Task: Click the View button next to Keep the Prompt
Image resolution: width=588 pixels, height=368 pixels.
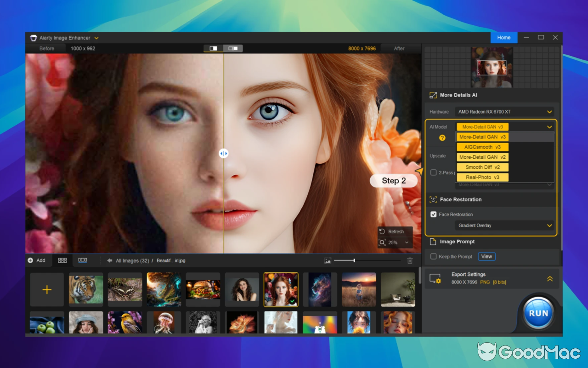Action: pyautogui.click(x=486, y=256)
